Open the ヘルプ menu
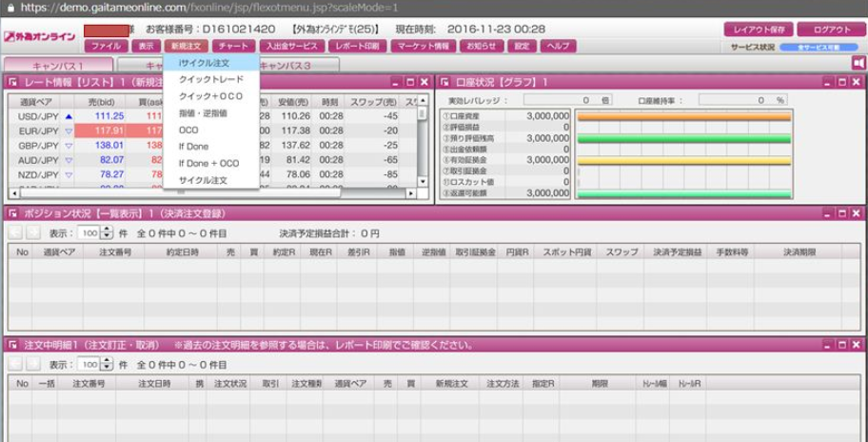This screenshot has height=442, width=868. click(x=558, y=47)
